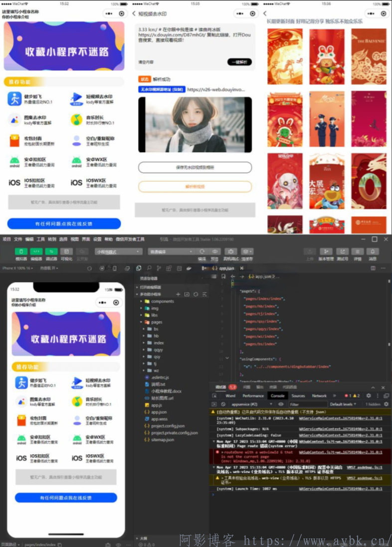Click the split editor icon
392x547 pixels.
click(x=373, y=269)
